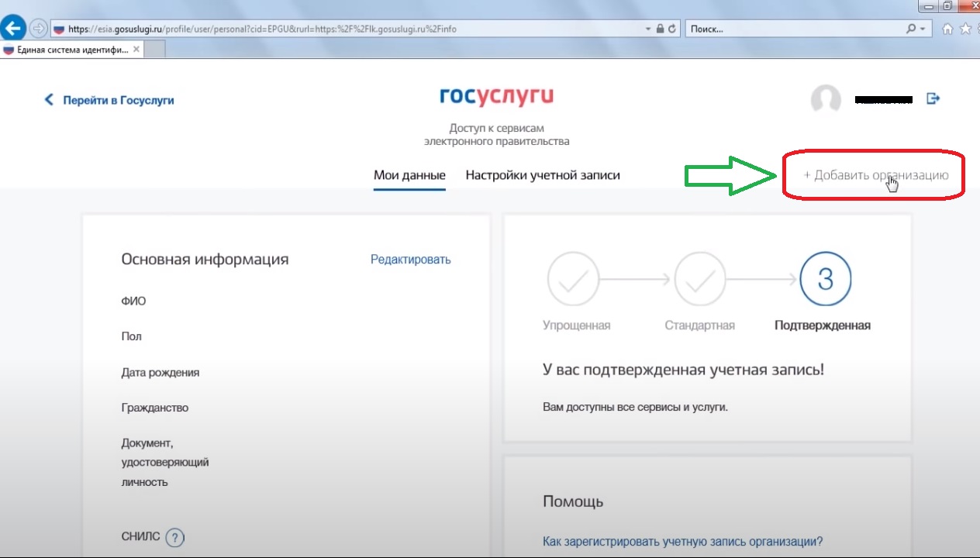
Task: Click the Стандартная step checkmark circle
Action: click(x=700, y=278)
